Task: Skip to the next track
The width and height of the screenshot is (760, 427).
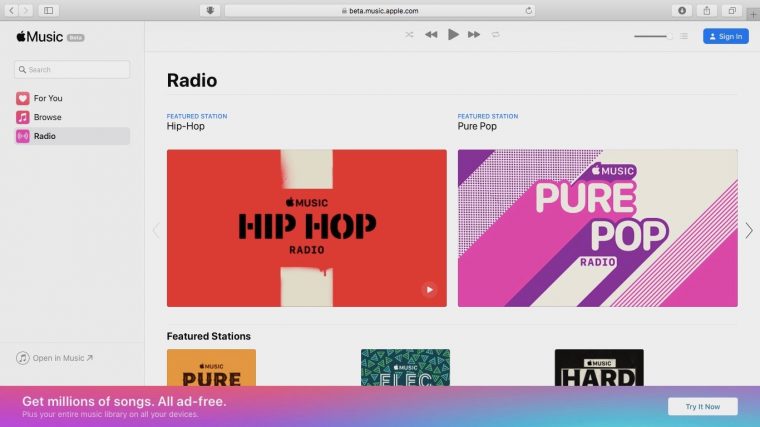Action: (474, 35)
